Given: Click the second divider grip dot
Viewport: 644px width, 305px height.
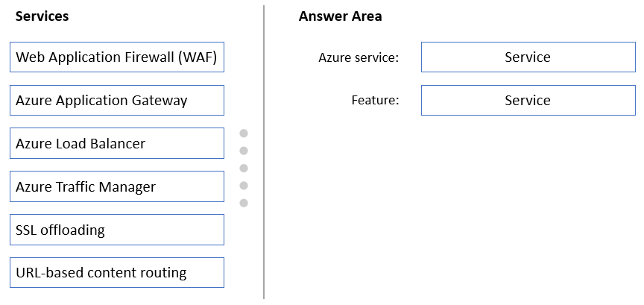Looking at the screenshot, I should click(244, 151).
